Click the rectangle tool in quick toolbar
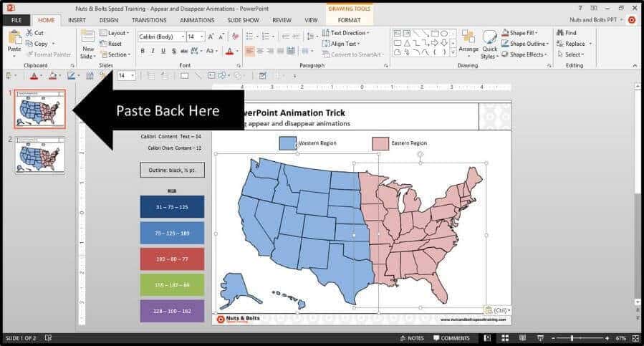 [x=184, y=76]
